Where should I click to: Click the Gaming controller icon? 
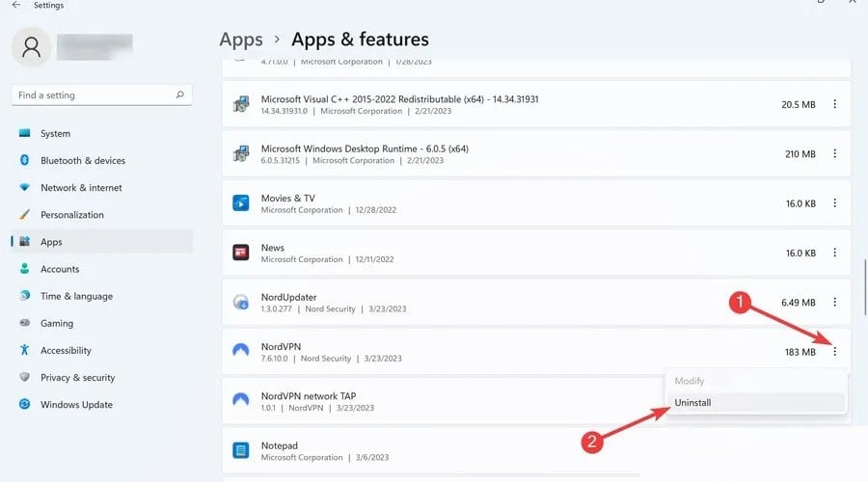[24, 323]
